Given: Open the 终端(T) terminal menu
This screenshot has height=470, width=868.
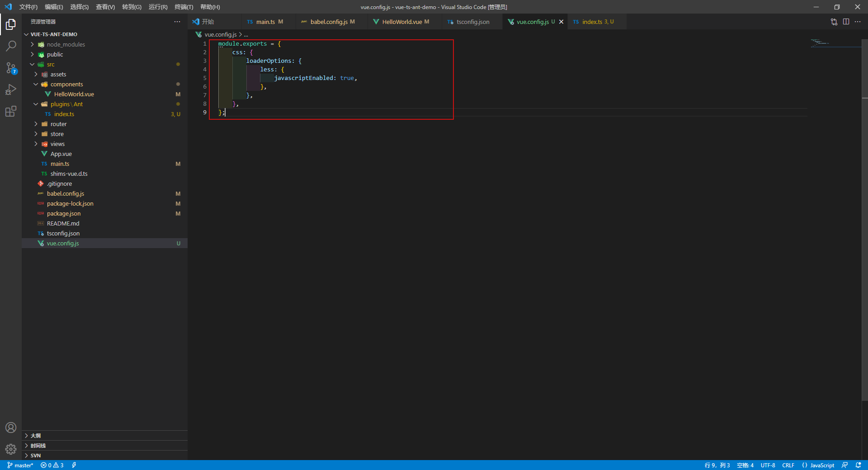Looking at the screenshot, I should pos(184,7).
